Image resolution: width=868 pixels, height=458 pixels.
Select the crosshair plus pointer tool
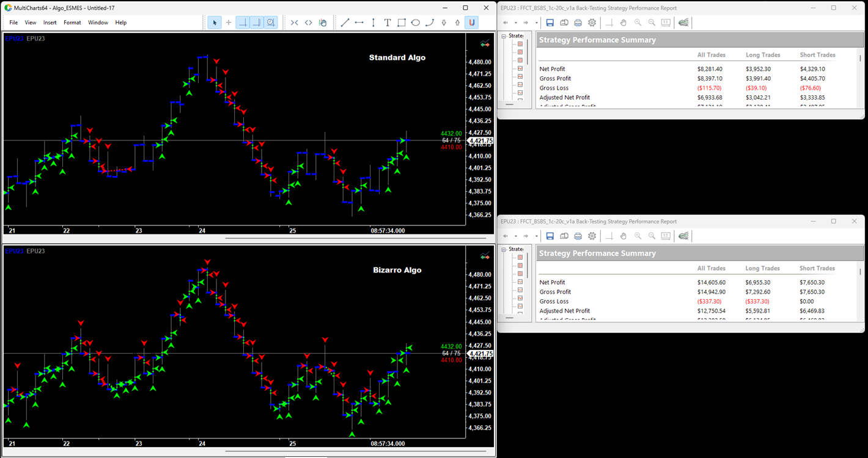pyautogui.click(x=229, y=23)
